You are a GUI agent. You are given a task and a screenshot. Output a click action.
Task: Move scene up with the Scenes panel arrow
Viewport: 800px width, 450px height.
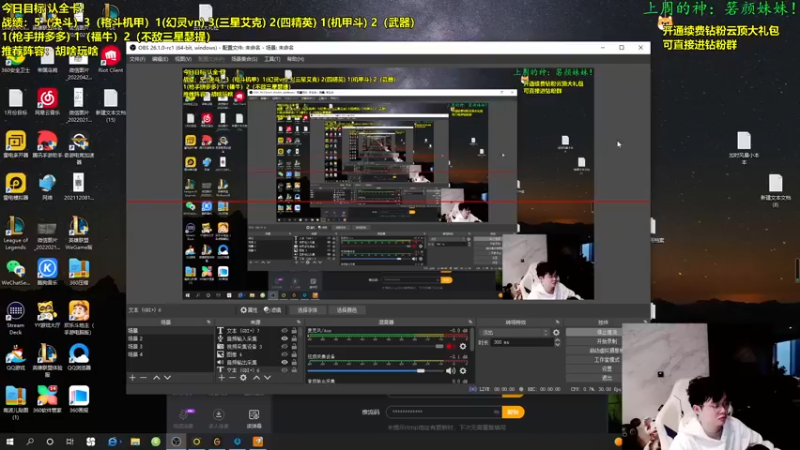click(x=157, y=378)
